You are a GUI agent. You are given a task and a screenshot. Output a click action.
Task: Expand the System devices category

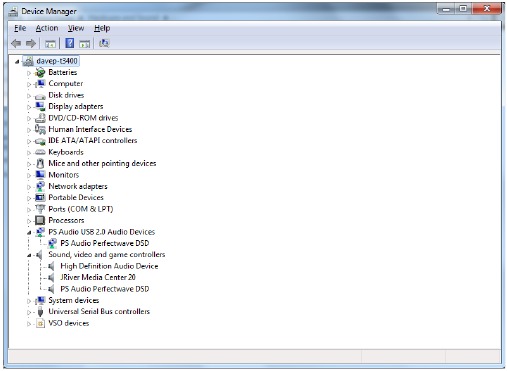pos(29,301)
